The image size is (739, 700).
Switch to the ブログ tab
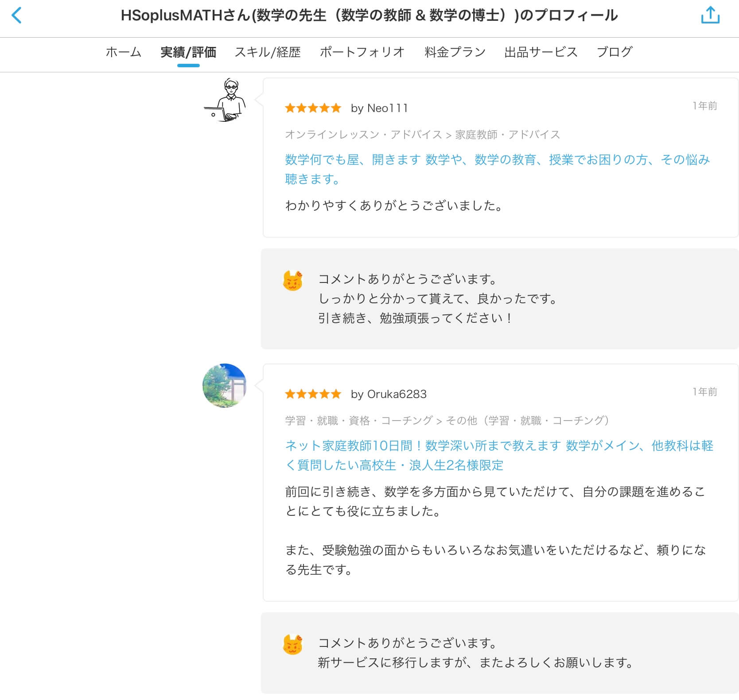pyautogui.click(x=614, y=52)
